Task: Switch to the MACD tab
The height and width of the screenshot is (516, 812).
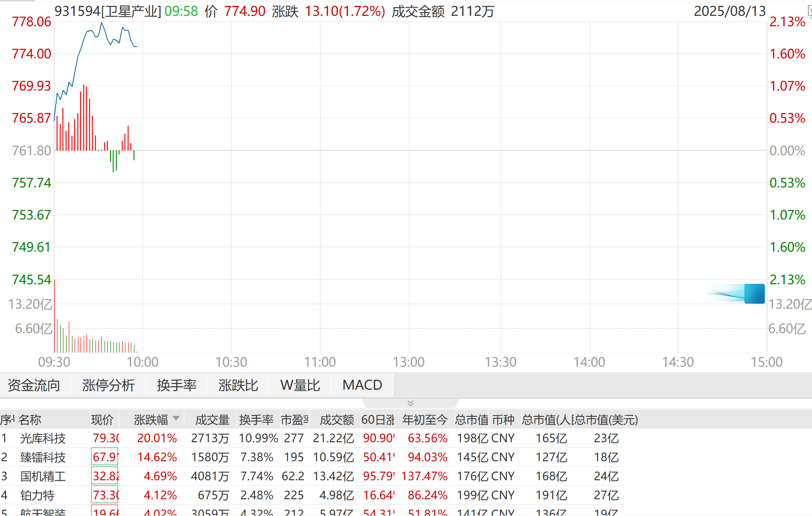Action: click(362, 385)
